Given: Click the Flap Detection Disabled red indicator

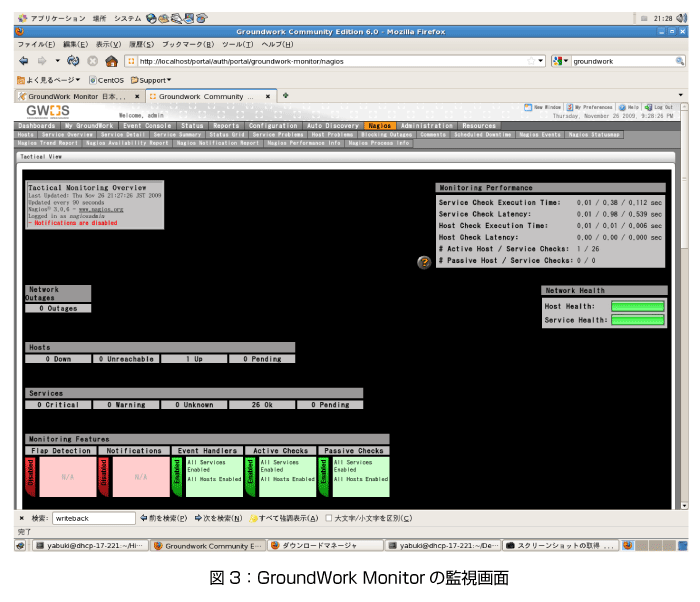Looking at the screenshot, I should point(31,477).
